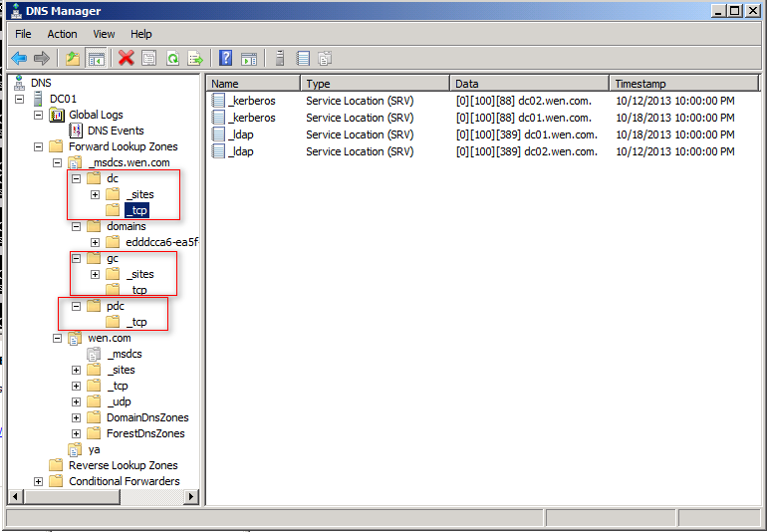Select the Forward Lookup Zones folder icon

(56, 146)
